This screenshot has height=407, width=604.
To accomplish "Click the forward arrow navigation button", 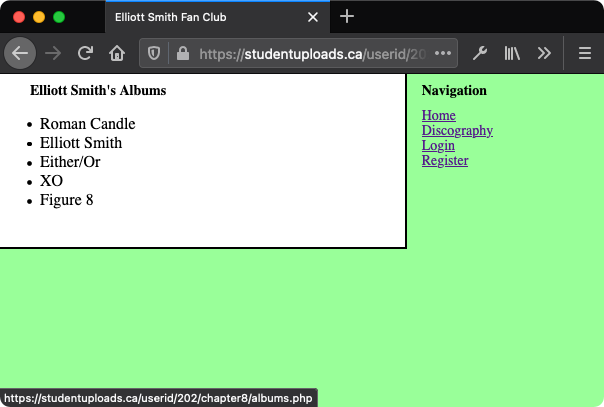I will 53,53.
